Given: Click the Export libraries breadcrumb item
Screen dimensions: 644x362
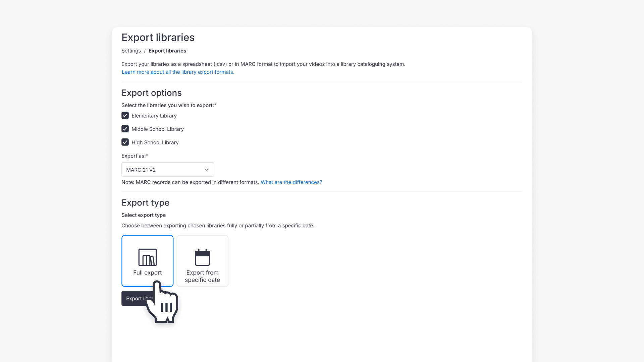Looking at the screenshot, I should point(167,51).
